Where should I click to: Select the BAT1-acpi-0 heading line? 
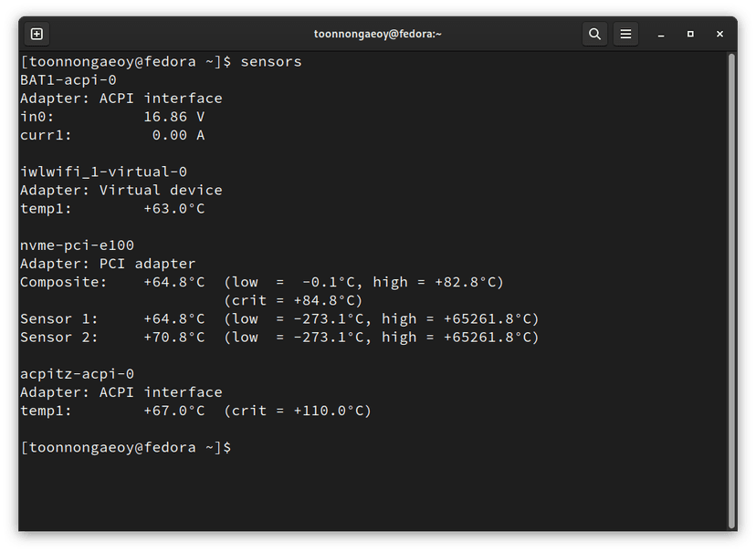(68, 79)
